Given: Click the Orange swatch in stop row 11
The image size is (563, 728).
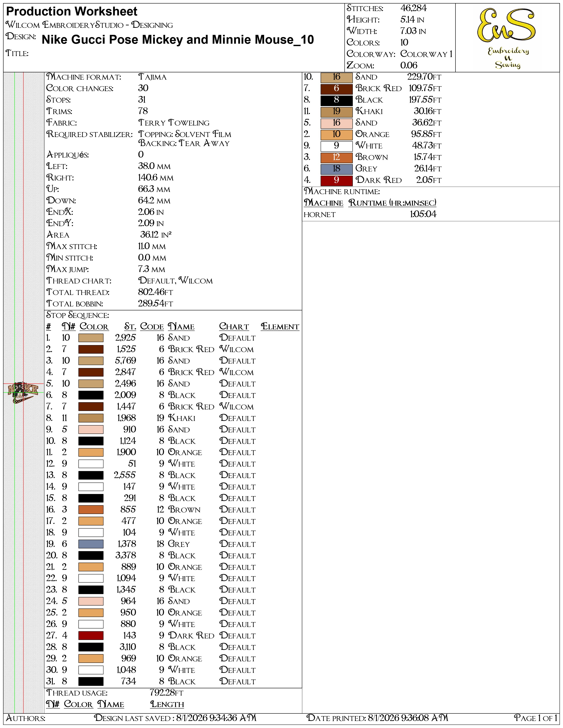Looking at the screenshot, I should (x=91, y=452).
